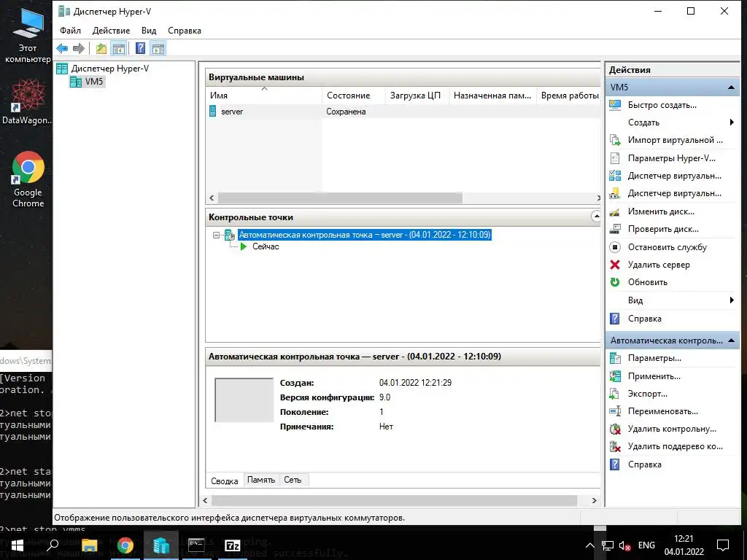This screenshot has width=747, height=560.
Task: Open Google Chrome from taskbar
Action: (125, 545)
